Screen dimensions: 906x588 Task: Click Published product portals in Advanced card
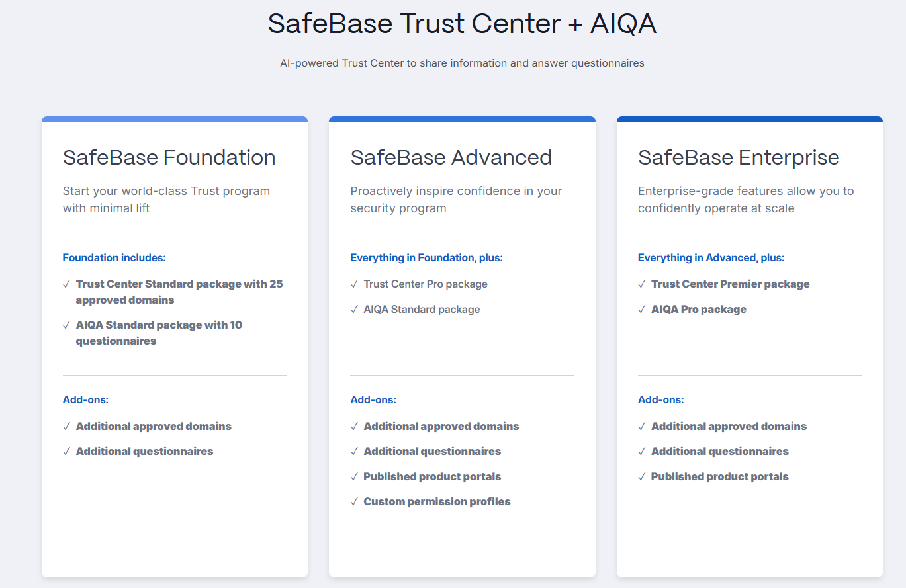click(x=432, y=477)
